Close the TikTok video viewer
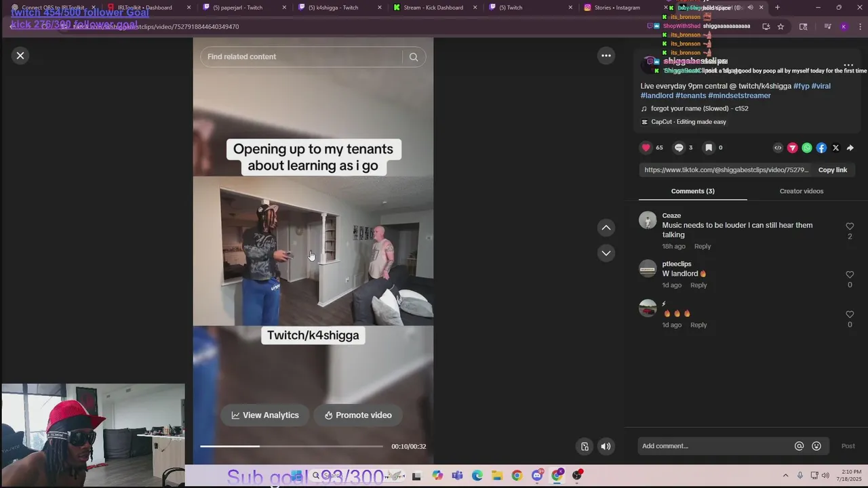Viewport: 868px width, 488px height. coord(20,56)
